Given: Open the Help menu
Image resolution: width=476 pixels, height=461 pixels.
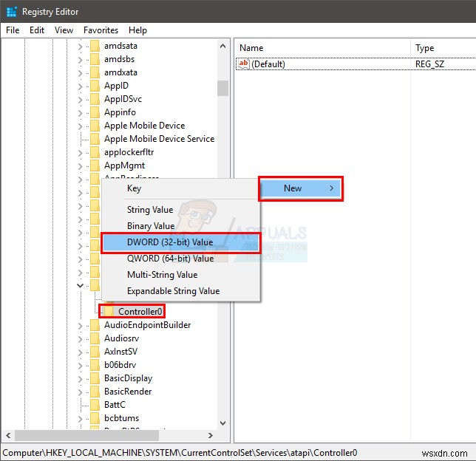Looking at the screenshot, I should pos(137,30).
